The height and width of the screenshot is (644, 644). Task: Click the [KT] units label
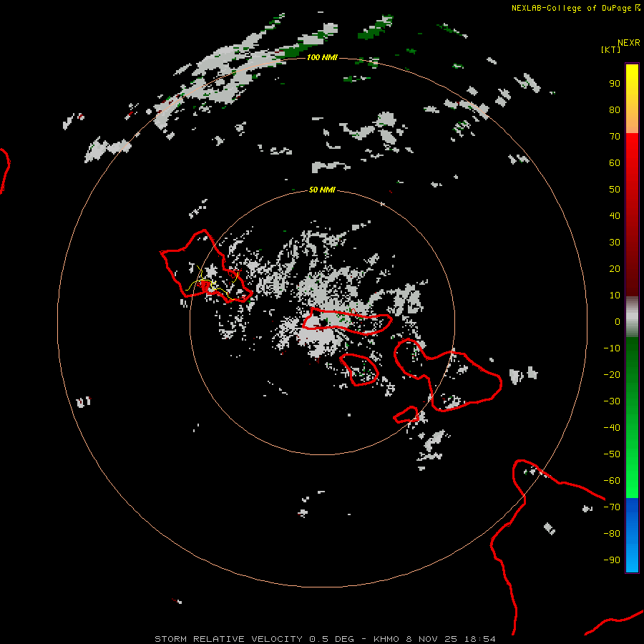point(611,49)
